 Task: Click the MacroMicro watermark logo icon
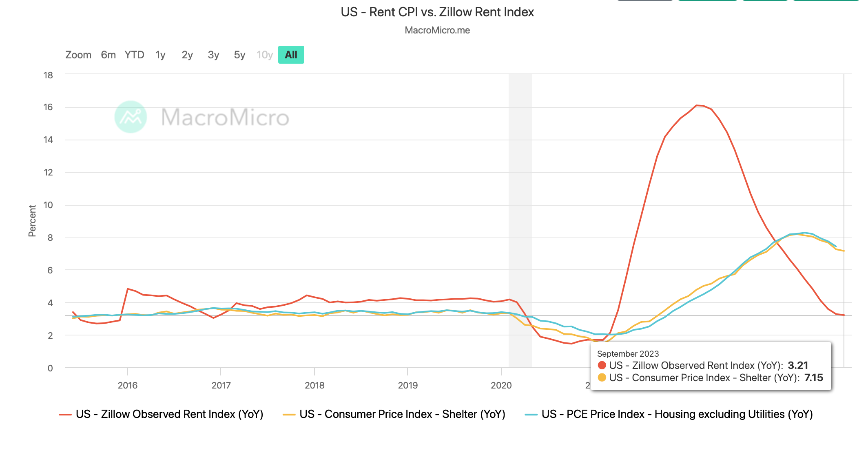(131, 117)
